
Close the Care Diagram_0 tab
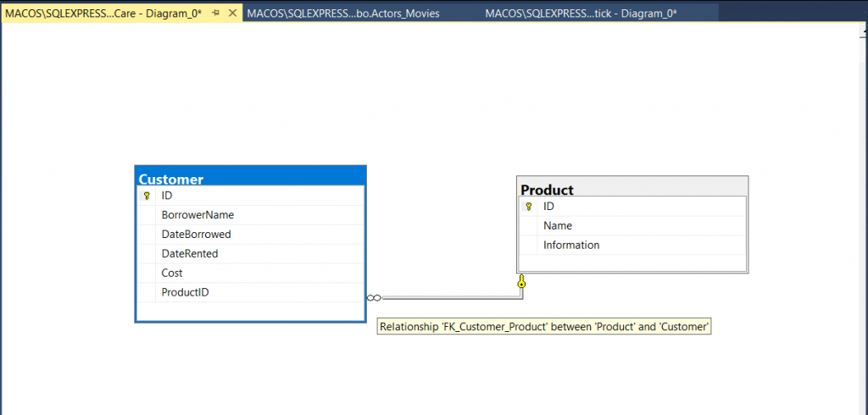[232, 14]
